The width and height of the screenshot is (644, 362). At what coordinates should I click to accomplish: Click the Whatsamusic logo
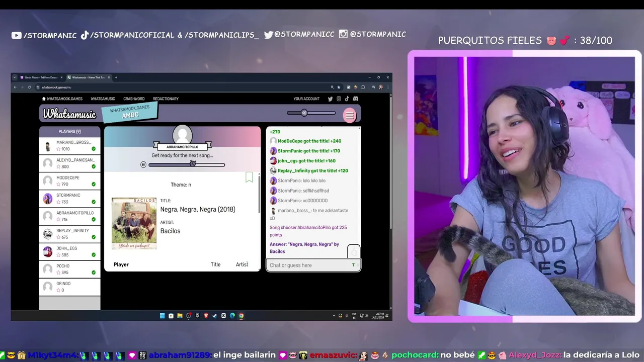[x=69, y=114]
